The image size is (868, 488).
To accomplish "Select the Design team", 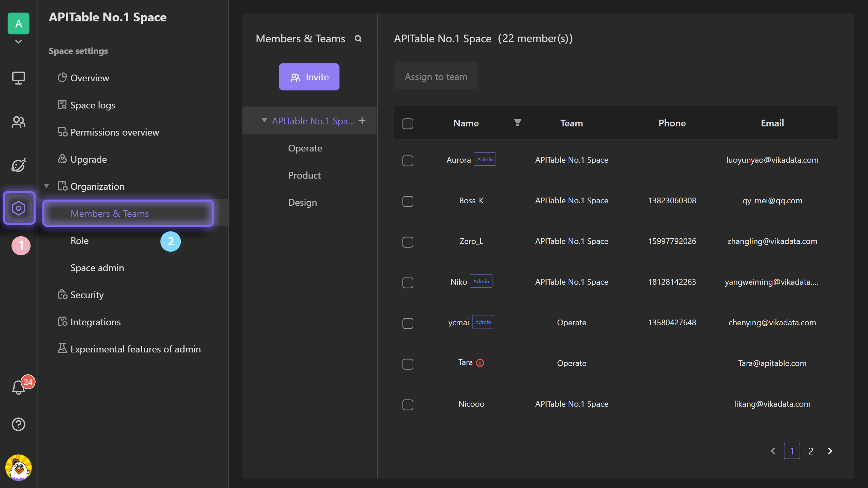I will [x=302, y=202].
